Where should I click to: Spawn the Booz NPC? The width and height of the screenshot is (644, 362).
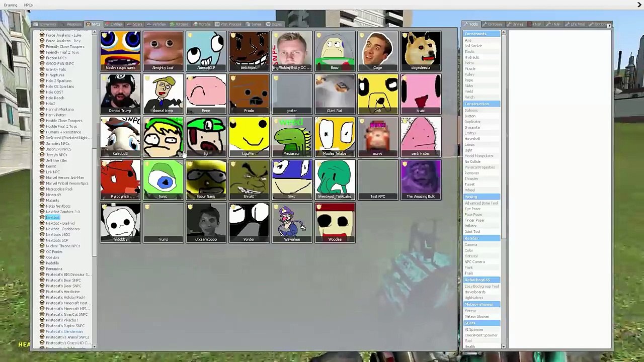(335, 51)
